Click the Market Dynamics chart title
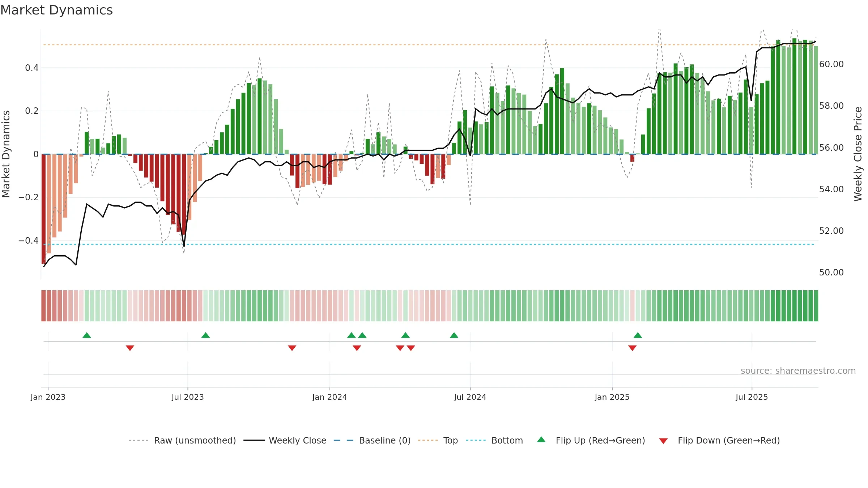This screenshot has height=488, width=868. coord(56,10)
